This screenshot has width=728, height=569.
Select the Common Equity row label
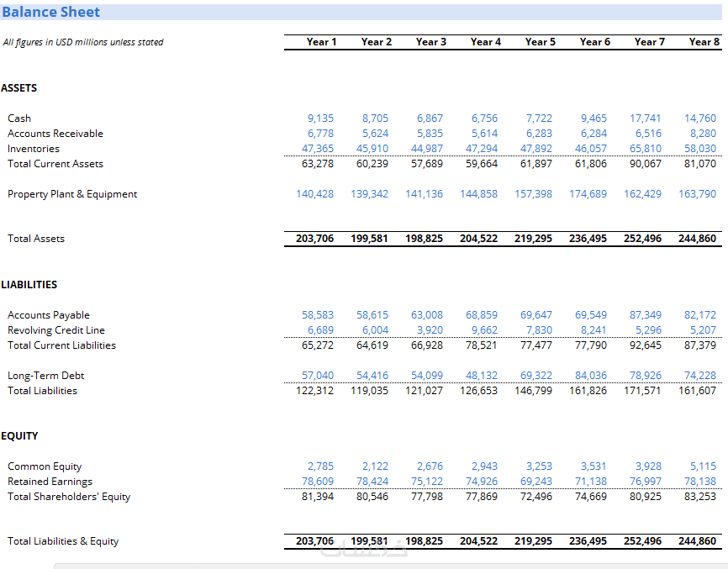coord(45,466)
